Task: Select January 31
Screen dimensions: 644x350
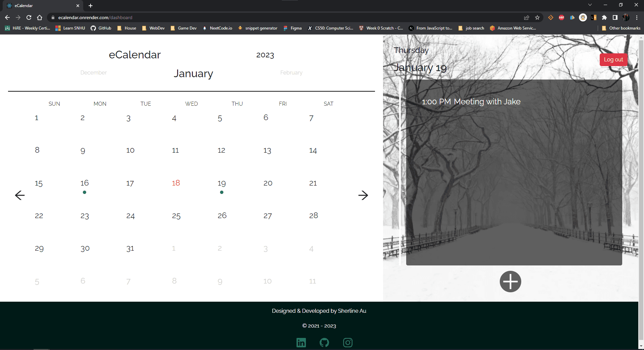Action: (x=130, y=249)
